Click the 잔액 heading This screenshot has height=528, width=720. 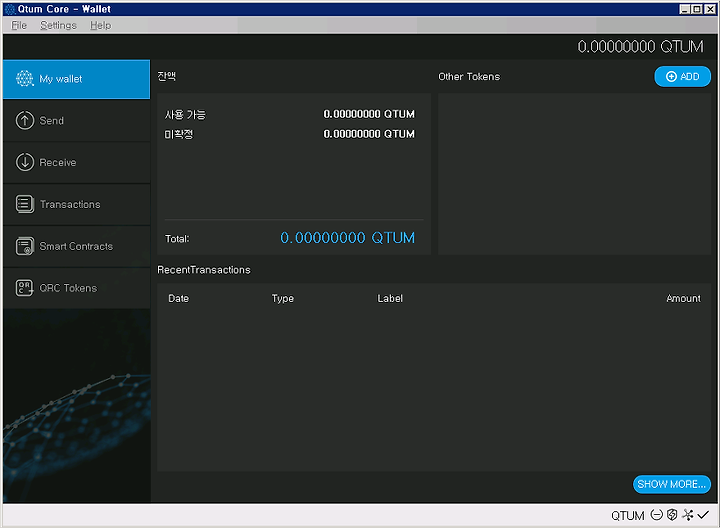tap(167, 76)
